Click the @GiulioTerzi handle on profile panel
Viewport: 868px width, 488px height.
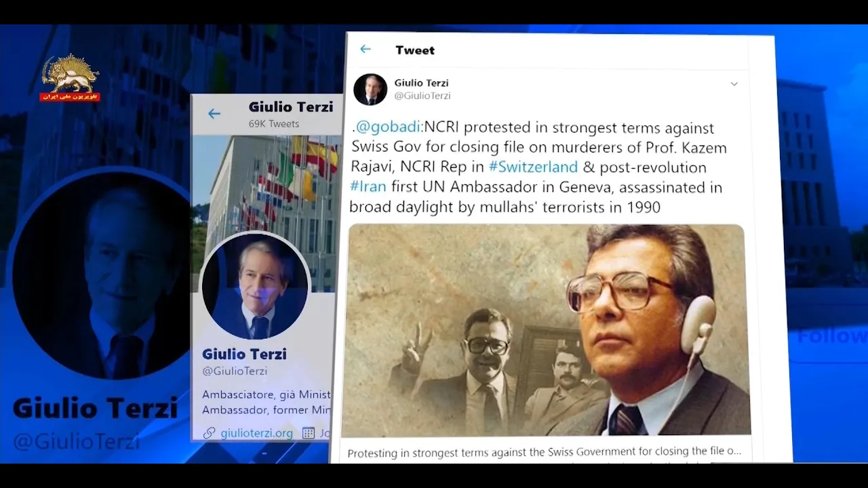pyautogui.click(x=235, y=371)
